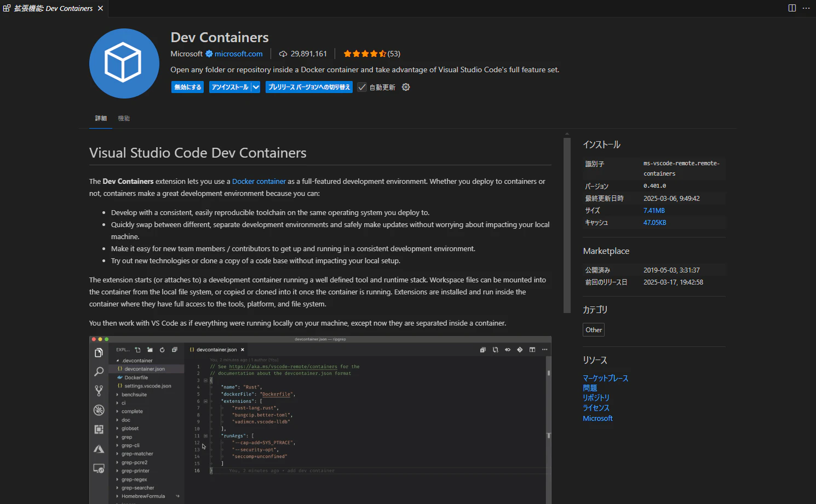Split the editor to the right
The width and height of the screenshot is (816, 504).
coord(792,8)
